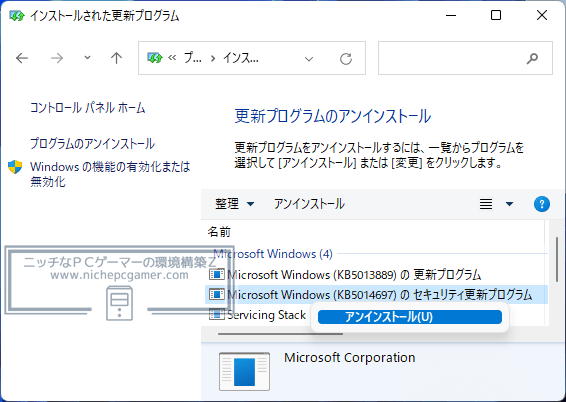Image resolution: width=566 pixels, height=402 pixels.
Task: Click the search magnifier icon
Action: click(x=532, y=58)
